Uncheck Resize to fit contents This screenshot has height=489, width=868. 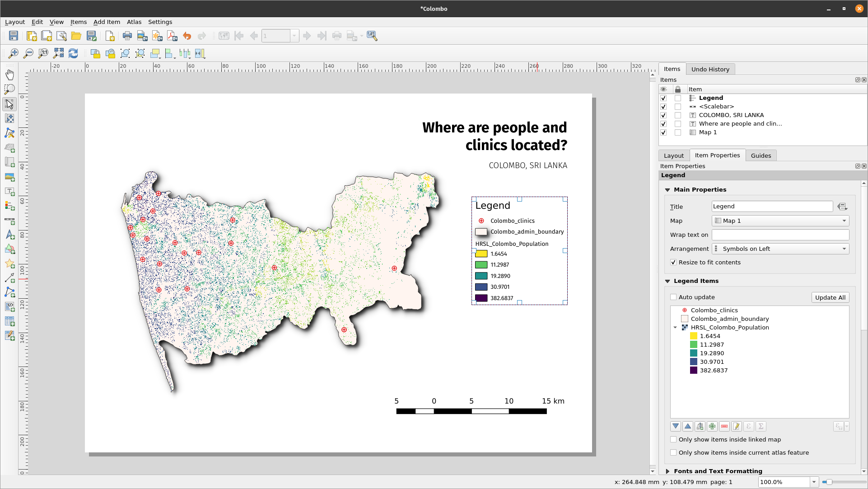pos(673,262)
